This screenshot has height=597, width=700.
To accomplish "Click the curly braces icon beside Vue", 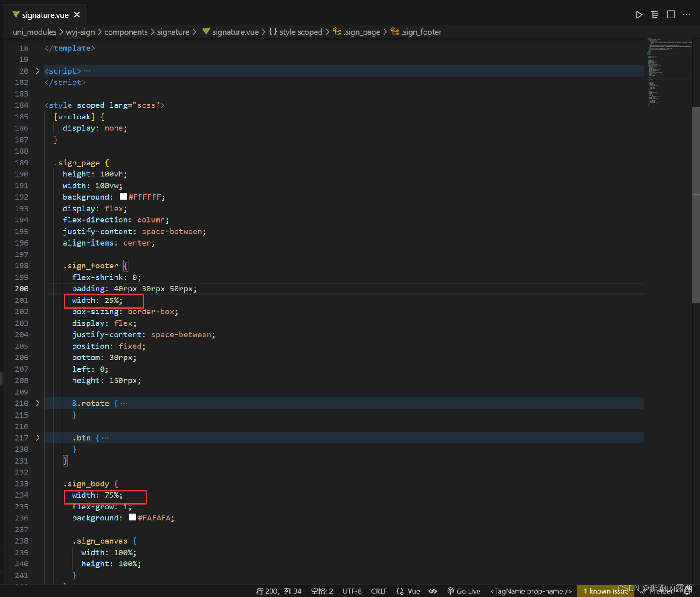I will [400, 591].
